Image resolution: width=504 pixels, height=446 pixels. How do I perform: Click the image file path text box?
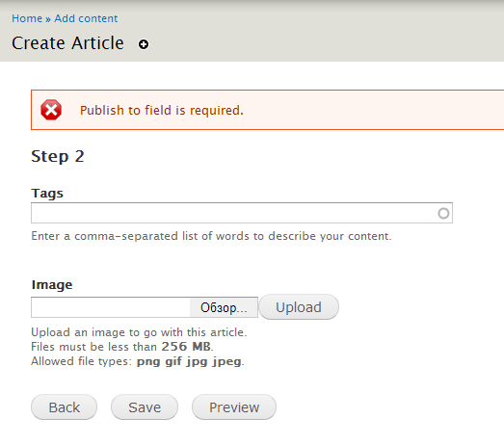[111, 307]
